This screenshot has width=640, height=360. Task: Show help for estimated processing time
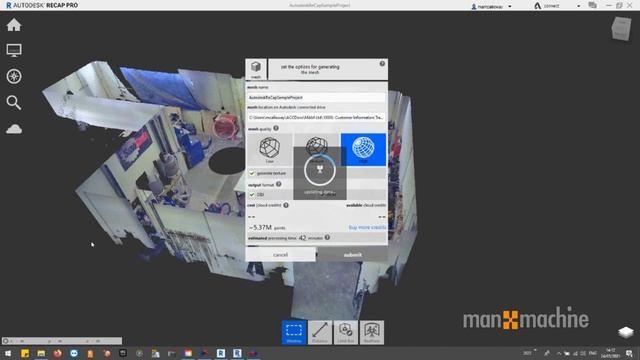click(327, 237)
